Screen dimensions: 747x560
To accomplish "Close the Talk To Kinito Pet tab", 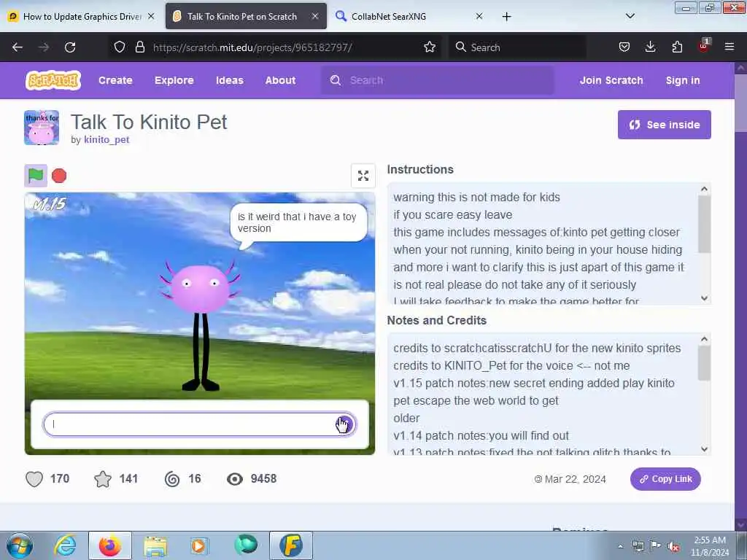I will click(315, 16).
